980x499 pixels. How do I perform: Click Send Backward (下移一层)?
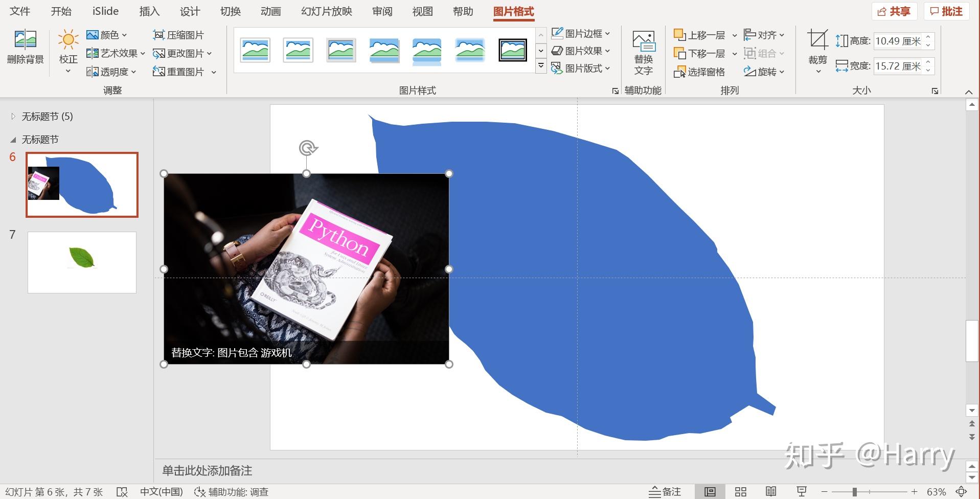coord(699,53)
